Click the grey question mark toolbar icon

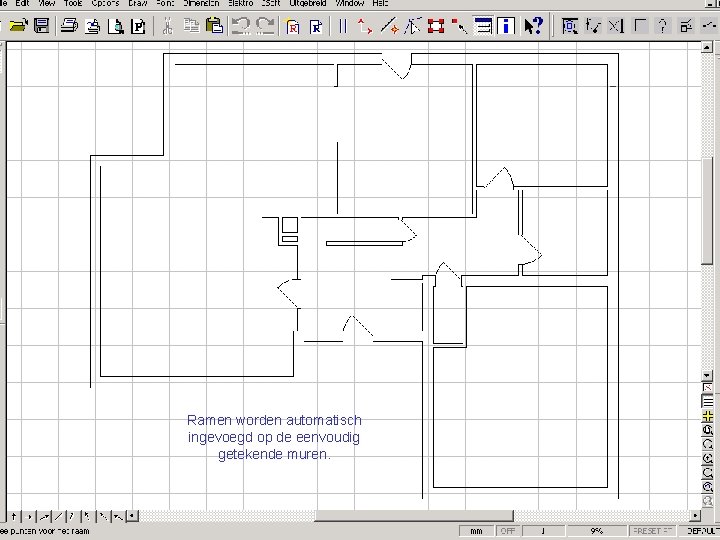click(663, 26)
